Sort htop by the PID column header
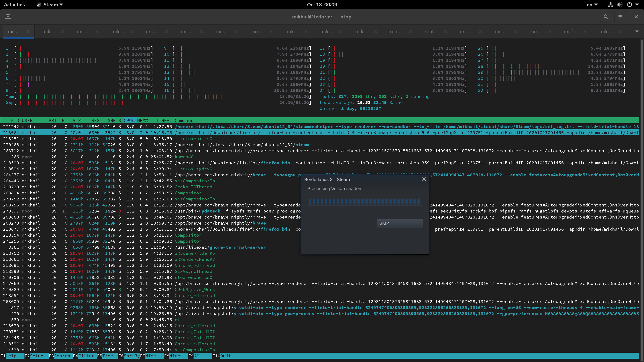The height and width of the screenshot is (362, 644). 15,120
